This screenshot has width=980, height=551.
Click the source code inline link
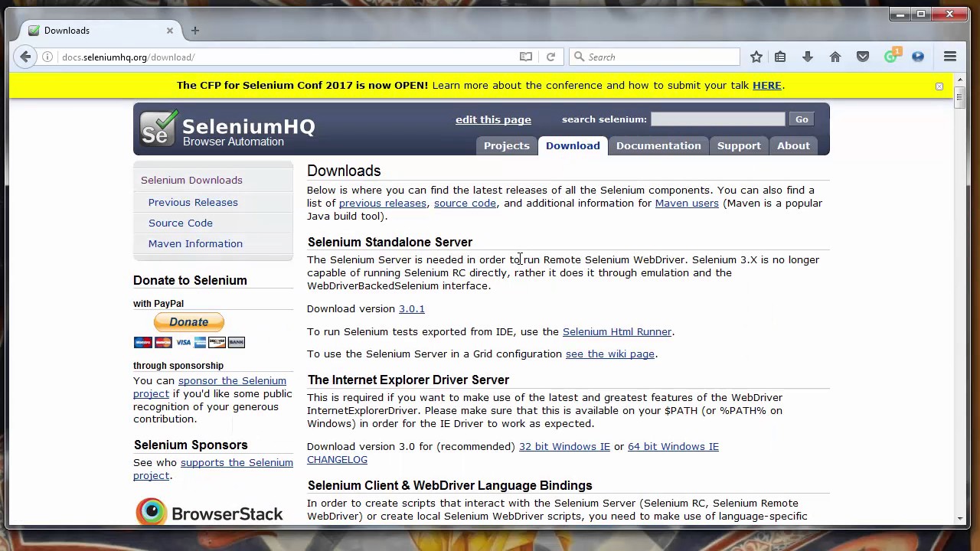[465, 203]
